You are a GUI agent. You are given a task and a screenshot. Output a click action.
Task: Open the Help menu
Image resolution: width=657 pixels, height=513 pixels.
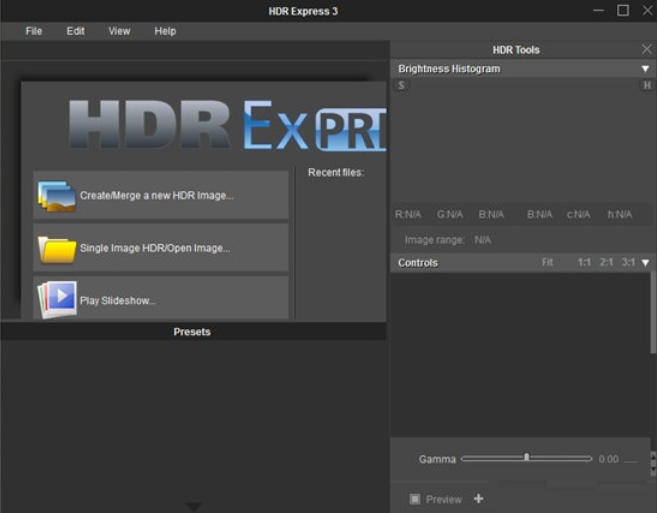coord(165,31)
